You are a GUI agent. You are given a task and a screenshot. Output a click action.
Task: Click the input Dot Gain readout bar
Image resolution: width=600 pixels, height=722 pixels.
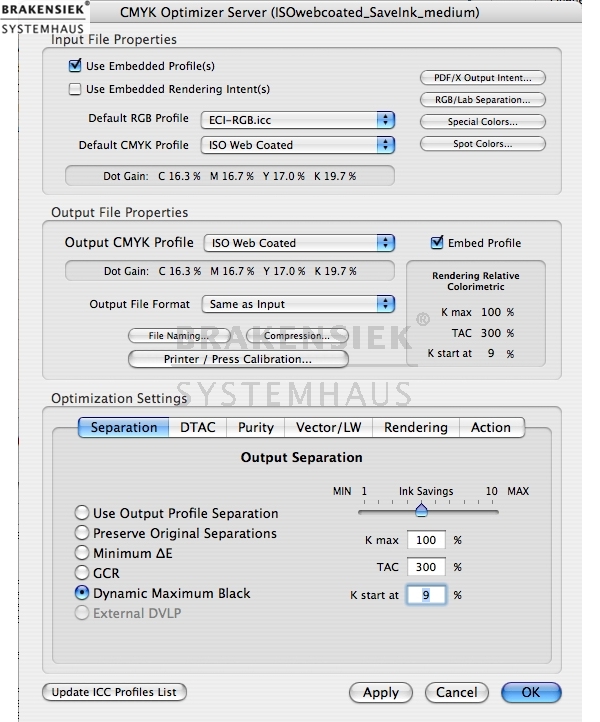230,176
